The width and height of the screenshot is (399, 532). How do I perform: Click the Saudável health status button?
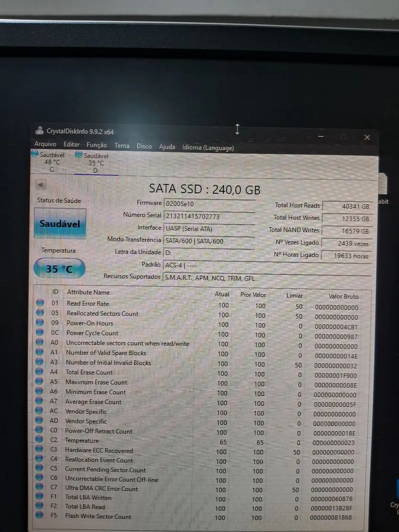tap(60, 224)
